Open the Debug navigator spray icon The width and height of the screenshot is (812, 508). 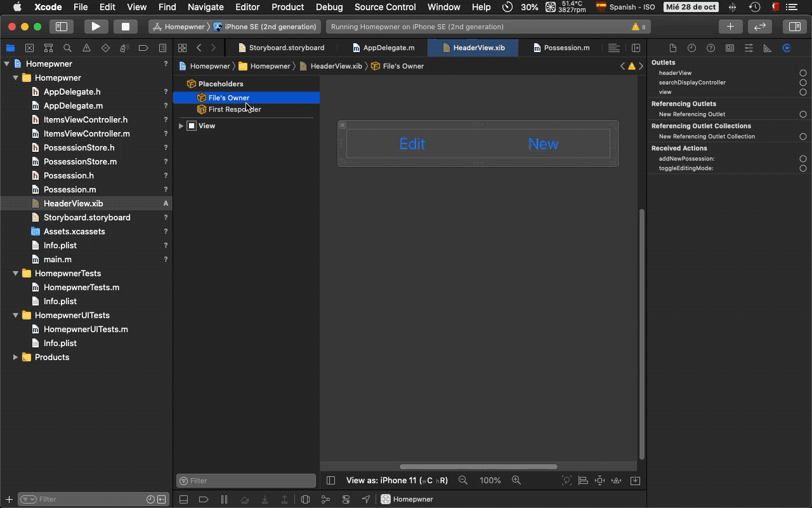[124, 48]
